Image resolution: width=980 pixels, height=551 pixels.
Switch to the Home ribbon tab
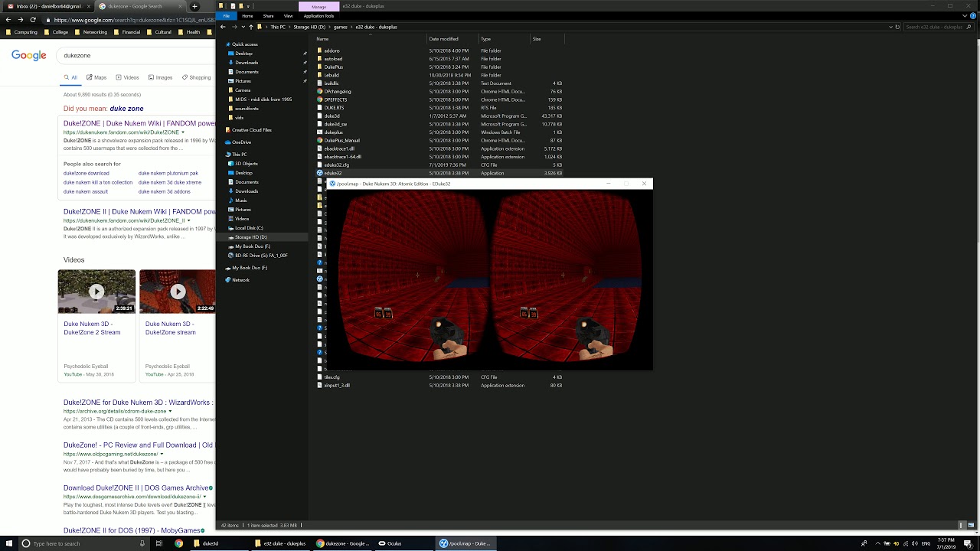point(247,16)
